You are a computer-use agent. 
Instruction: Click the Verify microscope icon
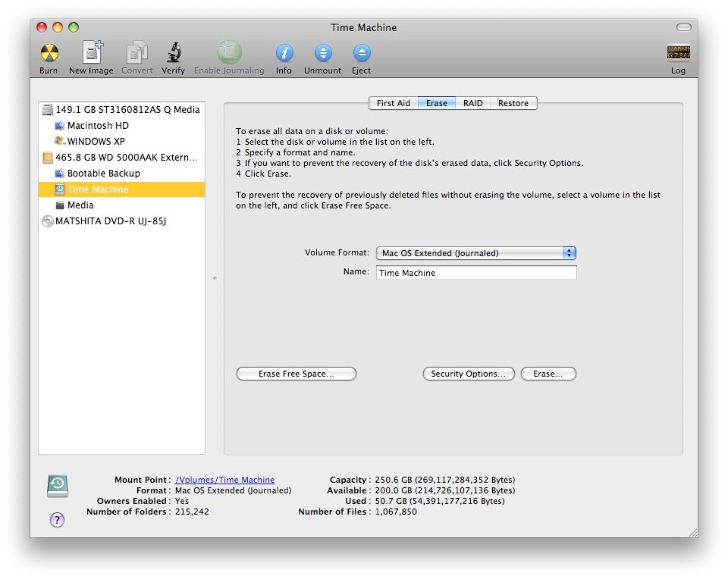click(173, 54)
